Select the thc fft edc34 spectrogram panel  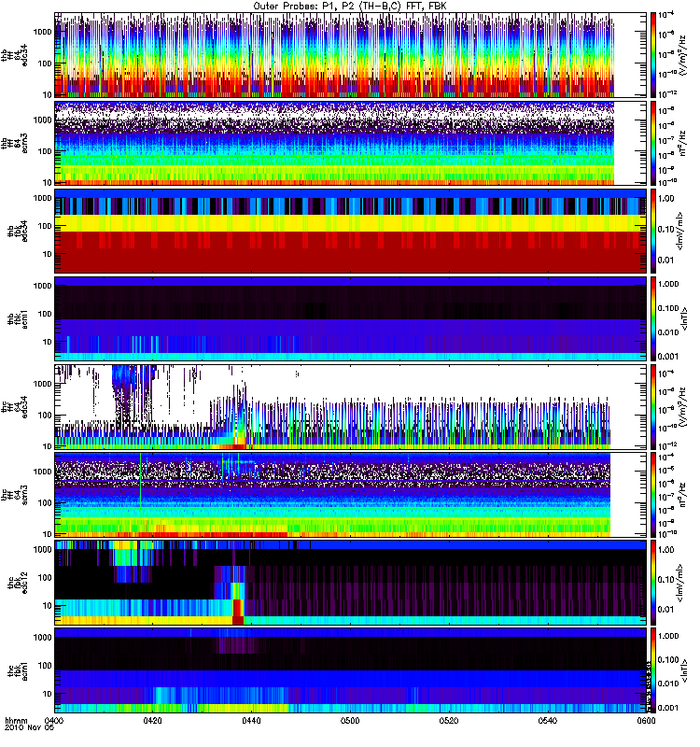click(350, 407)
